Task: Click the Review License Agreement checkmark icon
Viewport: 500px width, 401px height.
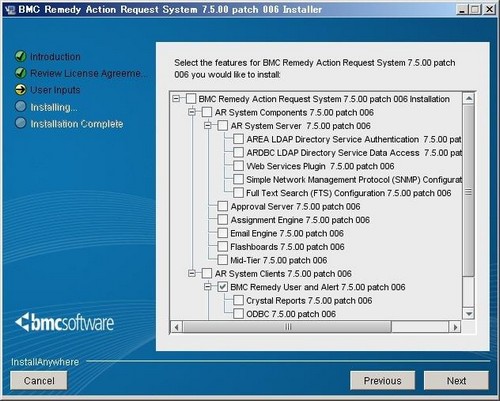Action: pyautogui.click(x=21, y=73)
